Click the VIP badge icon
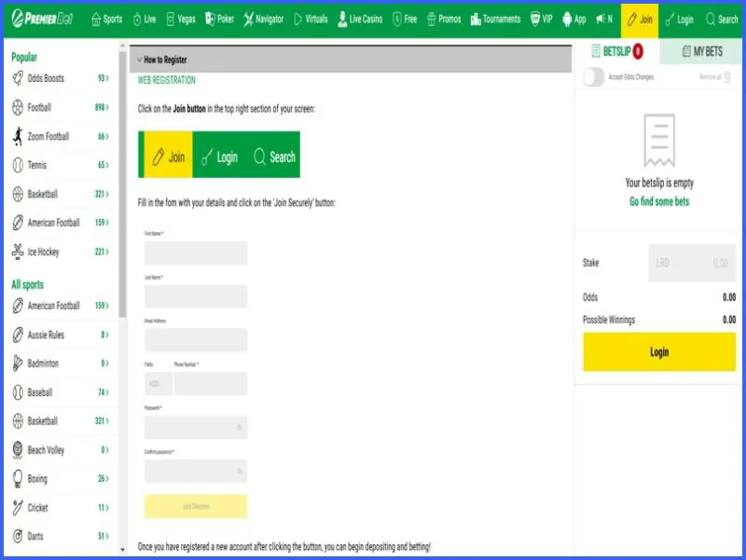Screen dimensions: 746x560 [534, 19]
